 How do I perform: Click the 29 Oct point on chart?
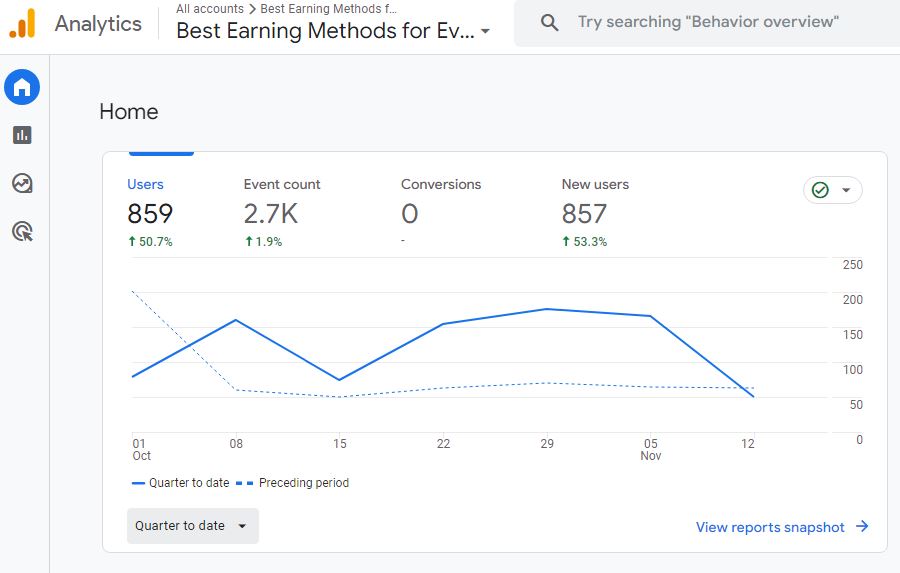(x=547, y=309)
